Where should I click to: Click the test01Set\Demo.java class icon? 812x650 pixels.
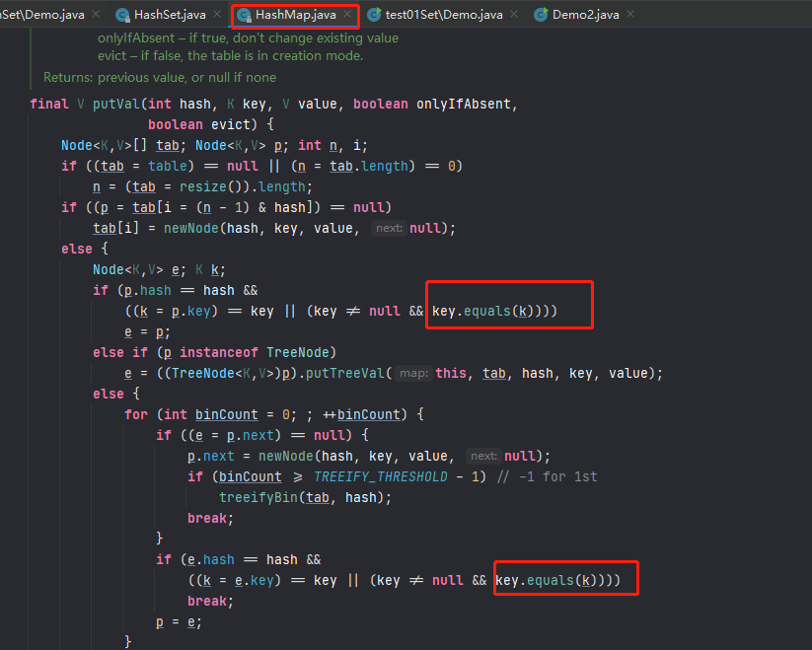(374, 15)
